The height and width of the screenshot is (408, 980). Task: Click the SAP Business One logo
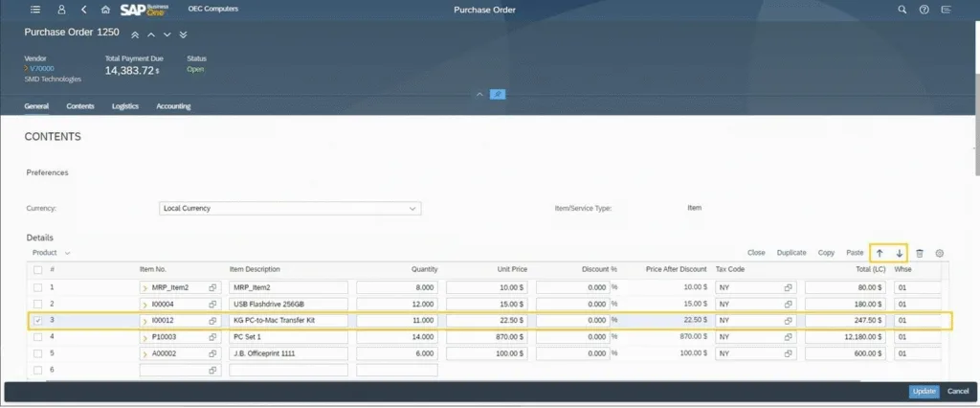tap(145, 10)
